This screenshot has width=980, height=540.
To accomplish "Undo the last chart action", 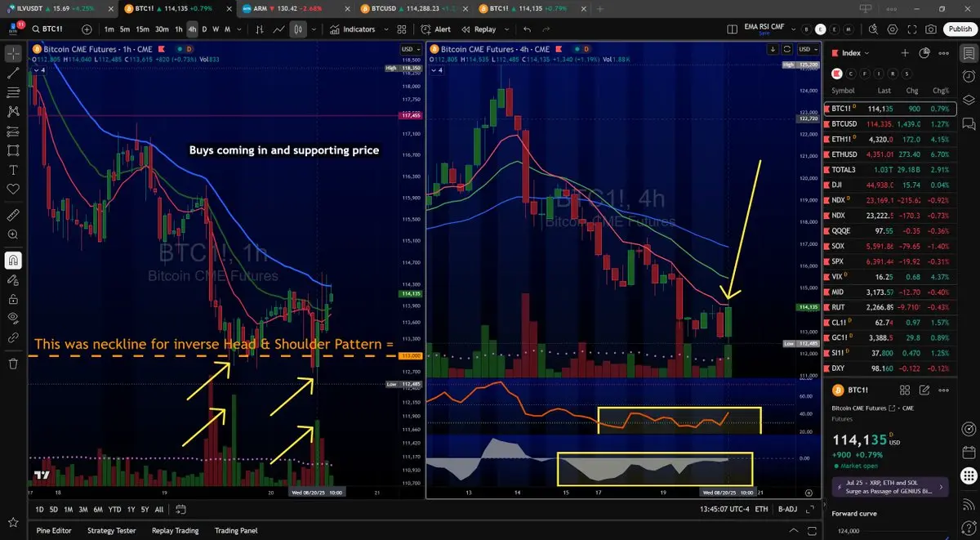I will [527, 29].
